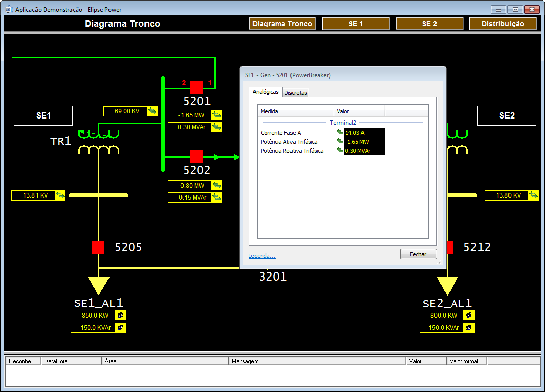Switch to the Discretas tab
The height and width of the screenshot is (392, 545).
(296, 93)
